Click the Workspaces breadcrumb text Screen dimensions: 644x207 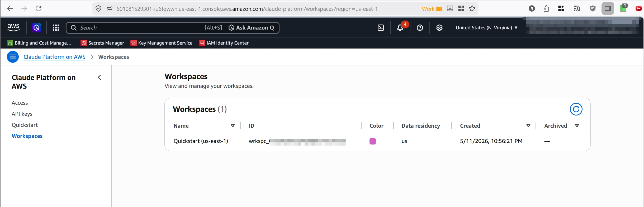click(113, 57)
